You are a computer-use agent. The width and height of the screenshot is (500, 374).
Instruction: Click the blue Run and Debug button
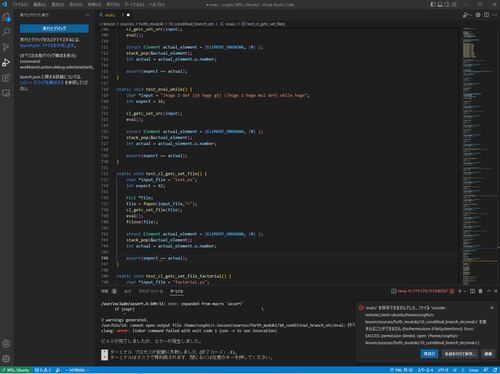click(x=54, y=29)
